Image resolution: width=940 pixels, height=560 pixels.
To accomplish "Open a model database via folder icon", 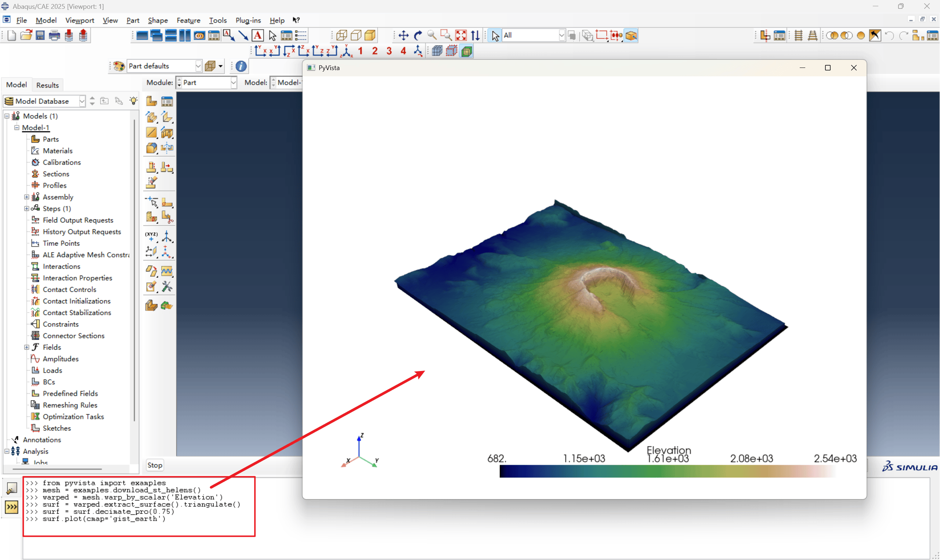I will click(x=26, y=36).
